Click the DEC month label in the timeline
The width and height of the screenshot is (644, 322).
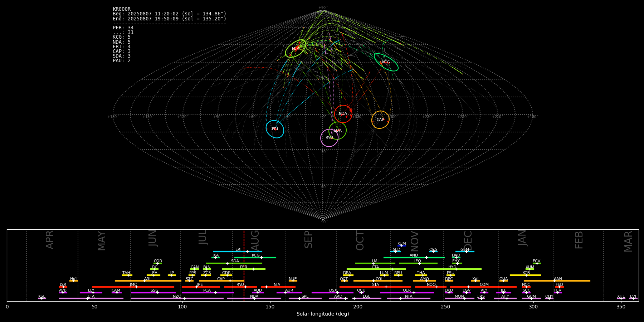[x=468, y=240]
